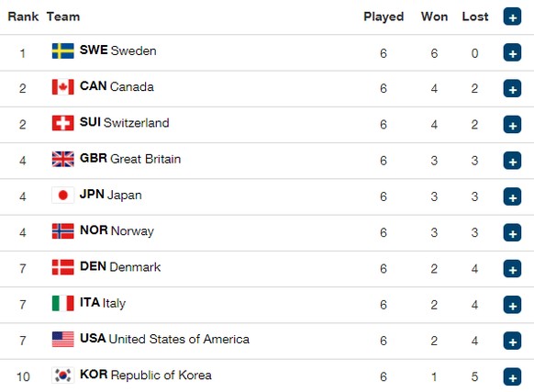This screenshot has width=534, height=392.
Task: Expand Sweden row details
Action: click(512, 52)
